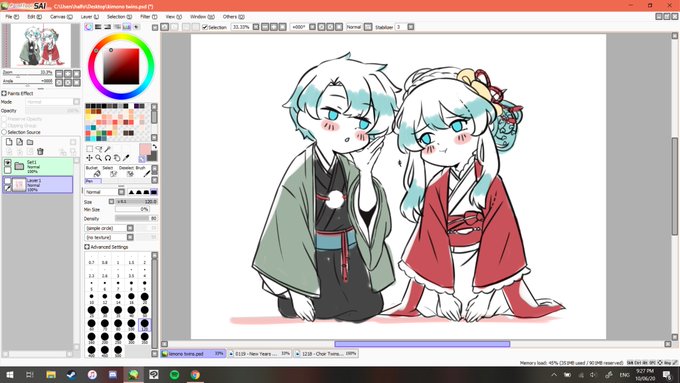Image resolution: width=680 pixels, height=383 pixels.
Task: Toggle the scratchpad panel icon
Action: [x=136, y=27]
